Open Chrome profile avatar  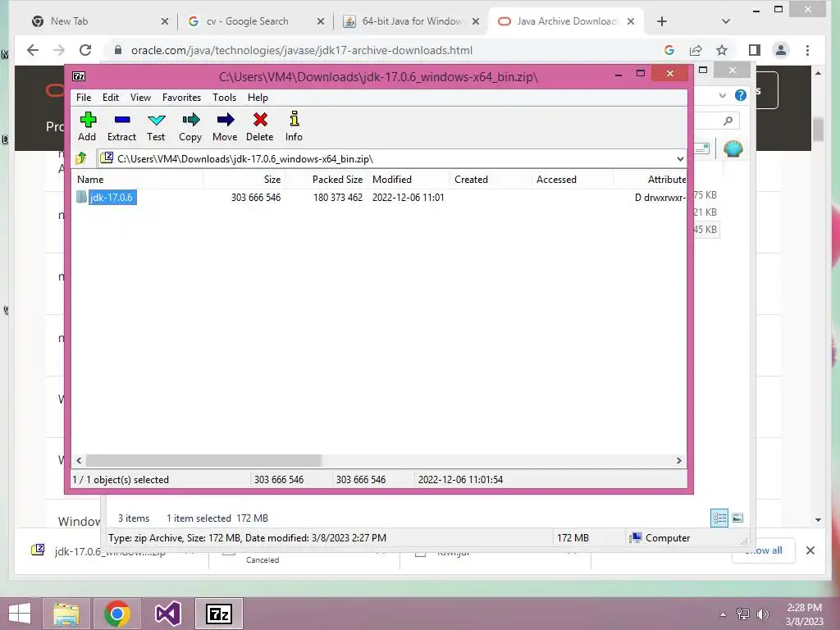[781, 50]
